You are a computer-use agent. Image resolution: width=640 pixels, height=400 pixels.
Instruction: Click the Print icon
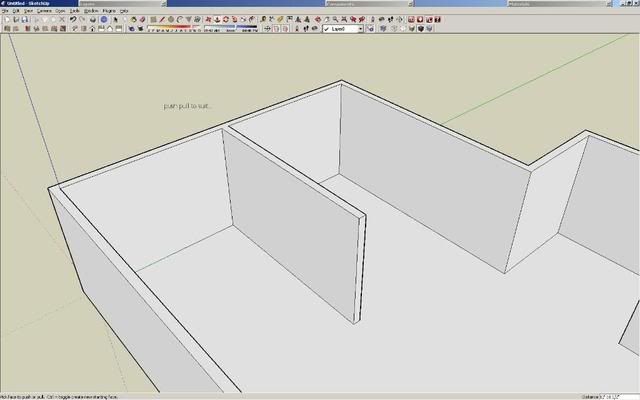click(x=93, y=20)
